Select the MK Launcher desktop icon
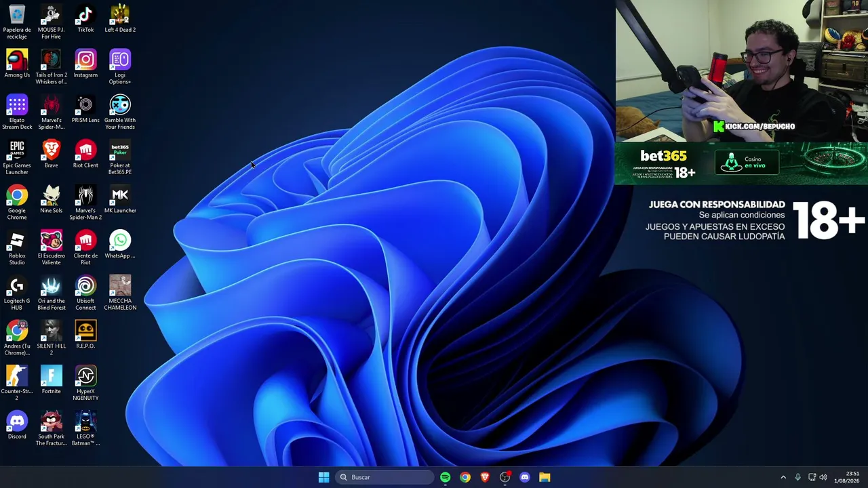This screenshot has width=868, height=488. [x=120, y=199]
